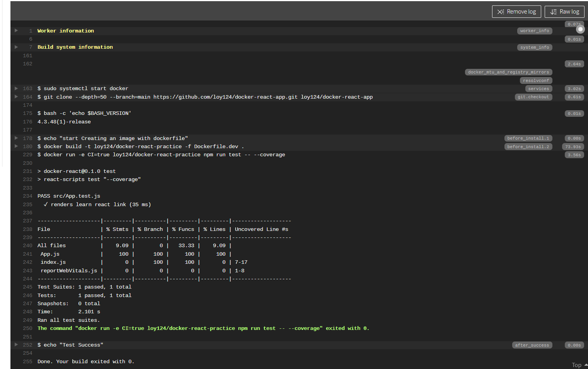Screen dimensions: 588x369
Task: Click line number 229
Action: [27, 155]
